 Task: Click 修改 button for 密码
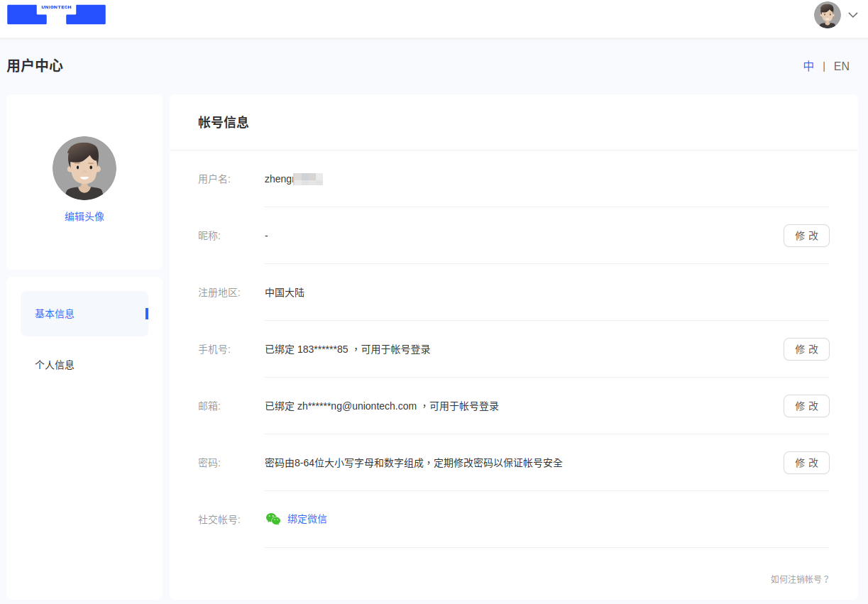pyautogui.click(x=806, y=463)
